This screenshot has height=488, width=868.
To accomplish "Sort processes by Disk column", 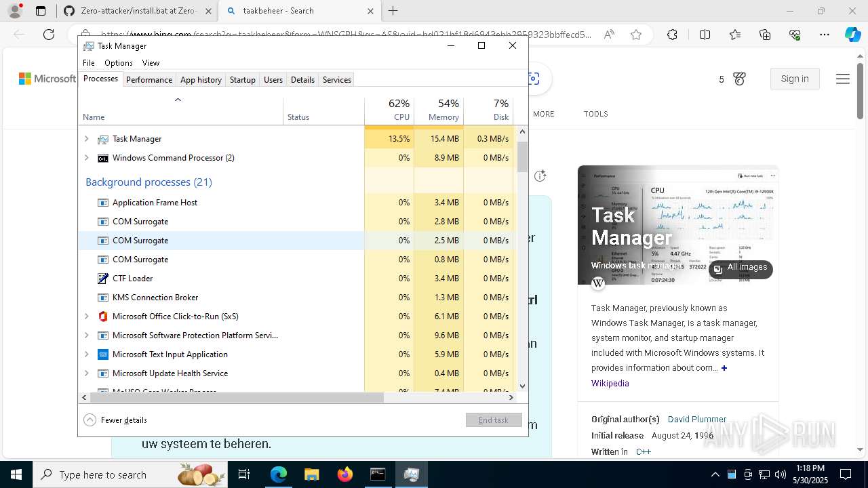I will [488, 111].
